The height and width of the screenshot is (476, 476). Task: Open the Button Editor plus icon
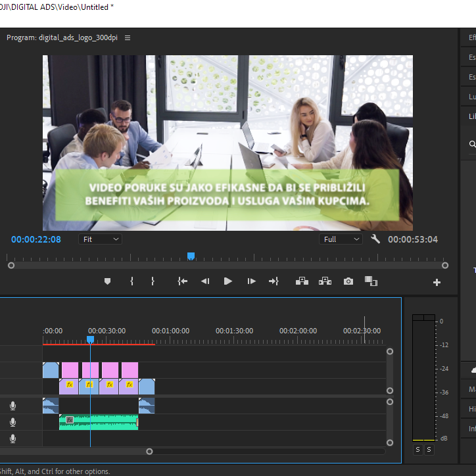click(437, 283)
